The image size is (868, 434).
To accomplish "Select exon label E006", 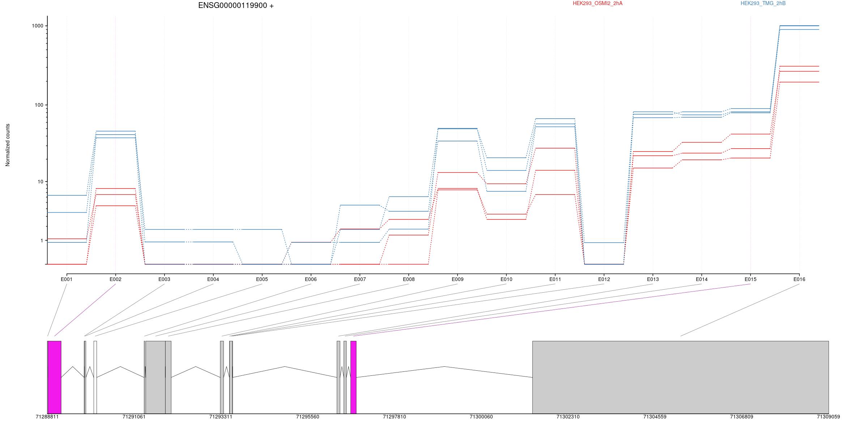I will point(311,279).
